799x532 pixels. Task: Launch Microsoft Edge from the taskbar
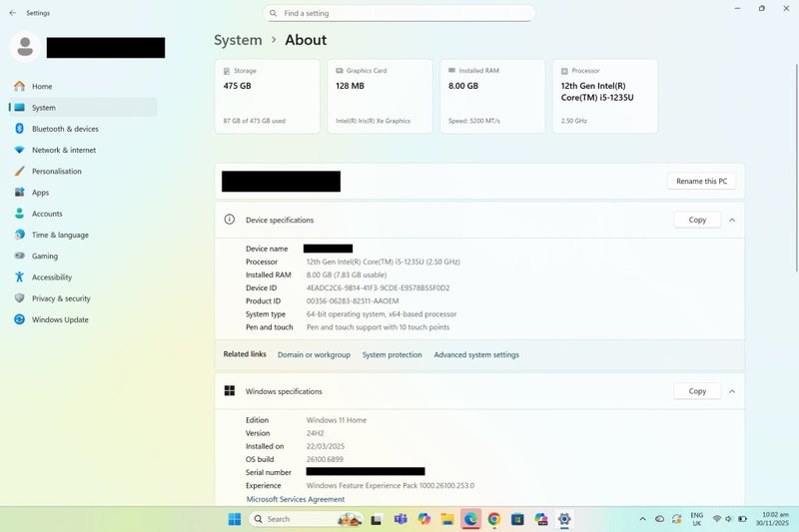(470, 519)
